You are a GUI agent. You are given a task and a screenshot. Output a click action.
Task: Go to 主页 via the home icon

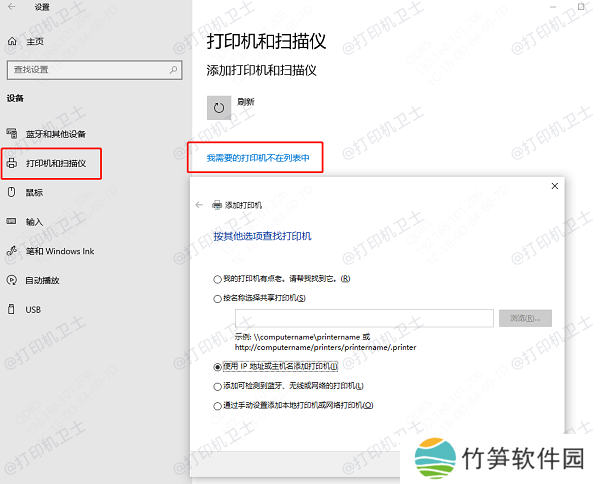[12, 42]
